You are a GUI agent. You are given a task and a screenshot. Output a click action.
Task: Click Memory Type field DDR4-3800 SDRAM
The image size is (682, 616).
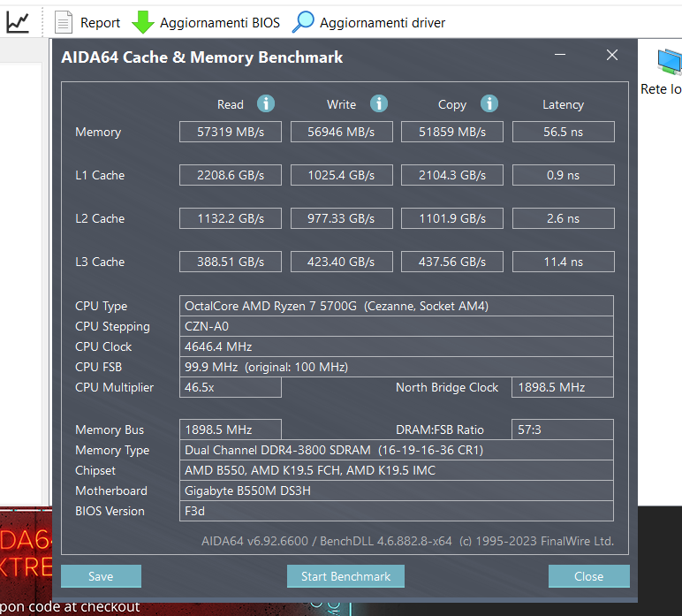coord(397,450)
